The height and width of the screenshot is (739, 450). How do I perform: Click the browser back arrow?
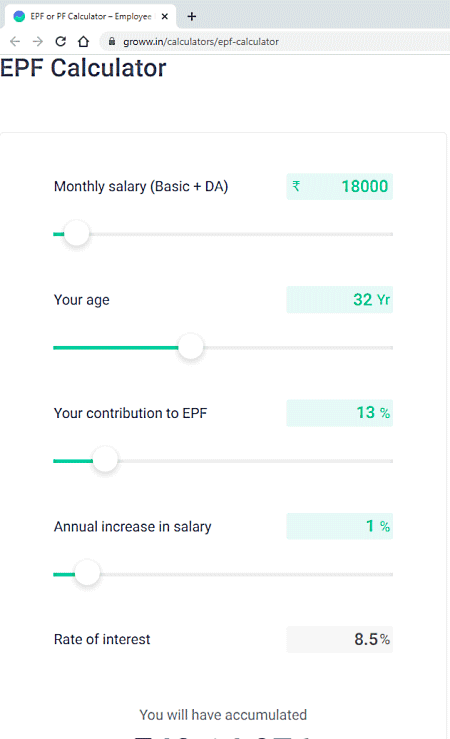tap(15, 41)
